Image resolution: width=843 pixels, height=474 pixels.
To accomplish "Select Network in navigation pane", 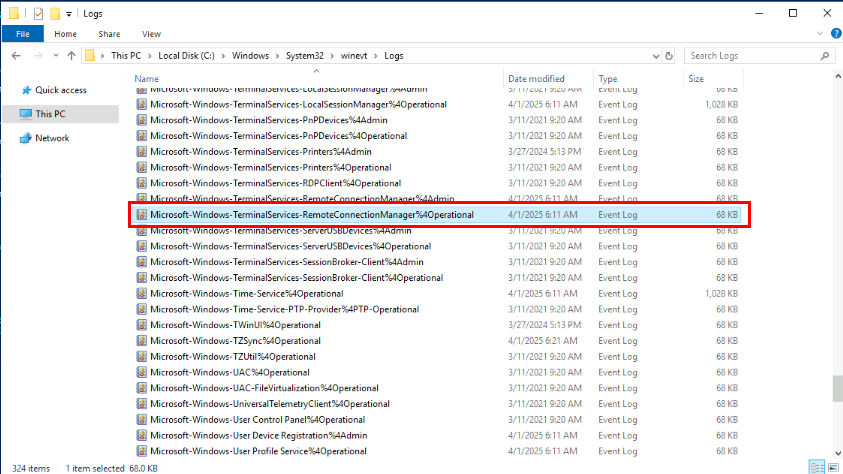I will pyautogui.click(x=52, y=138).
